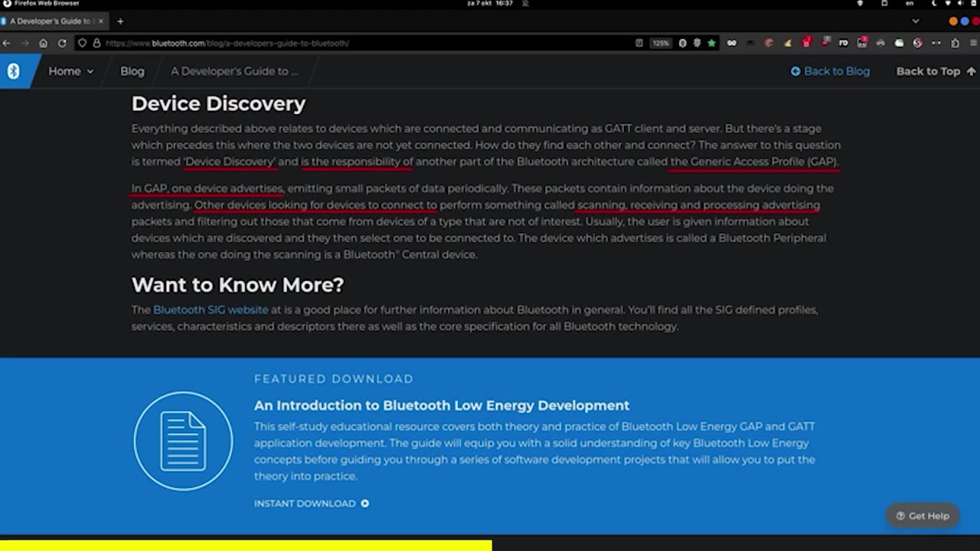
Task: Click the toolbar overflow dots icon
Action: 936,43
